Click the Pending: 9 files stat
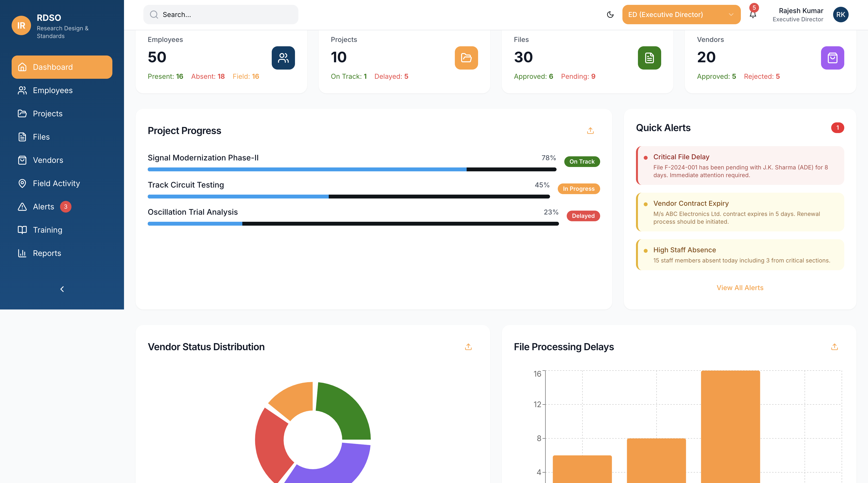This screenshot has width=868, height=483. click(578, 77)
